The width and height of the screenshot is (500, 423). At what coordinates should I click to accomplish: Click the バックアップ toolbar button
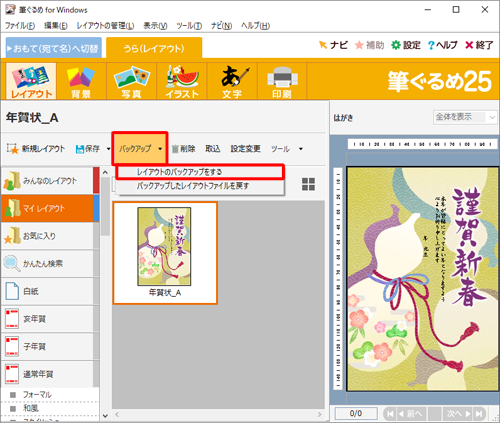[135, 148]
